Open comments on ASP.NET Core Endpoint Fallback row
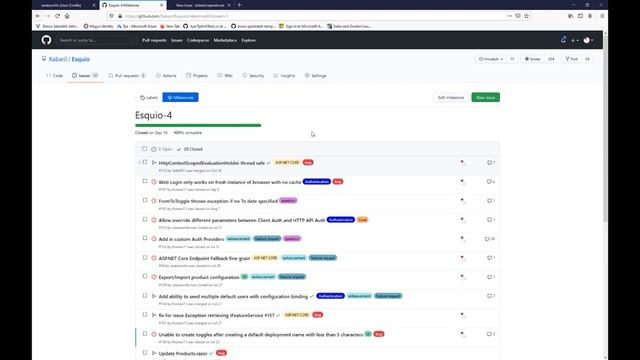The width and height of the screenshot is (640, 360). [491, 258]
